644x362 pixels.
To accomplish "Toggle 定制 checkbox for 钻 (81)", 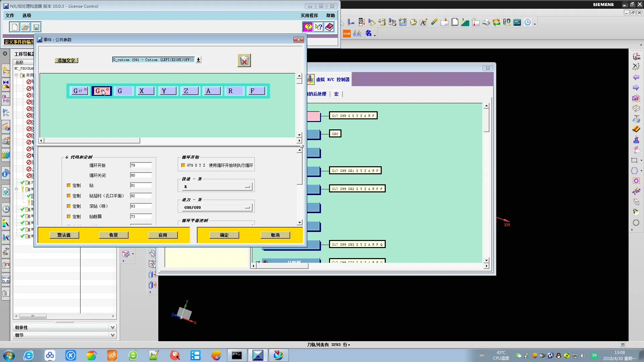I will 69,185.
